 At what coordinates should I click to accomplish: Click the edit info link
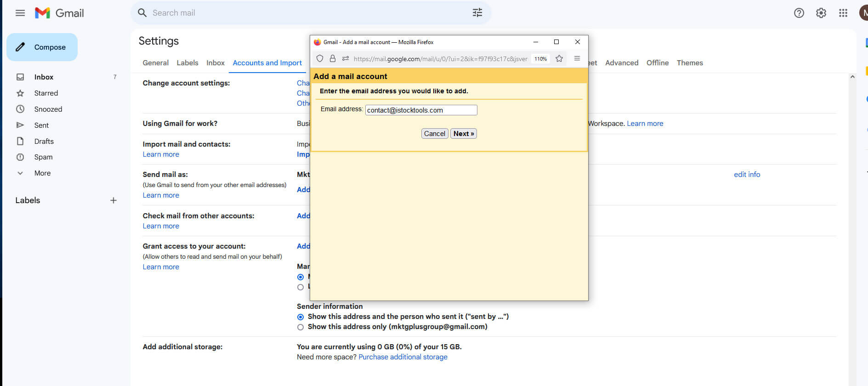(x=747, y=175)
